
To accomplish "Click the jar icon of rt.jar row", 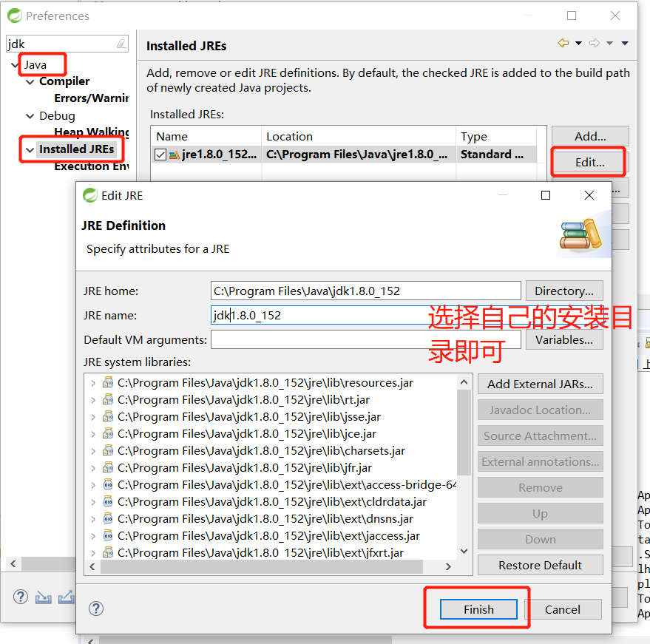I will point(108,399).
